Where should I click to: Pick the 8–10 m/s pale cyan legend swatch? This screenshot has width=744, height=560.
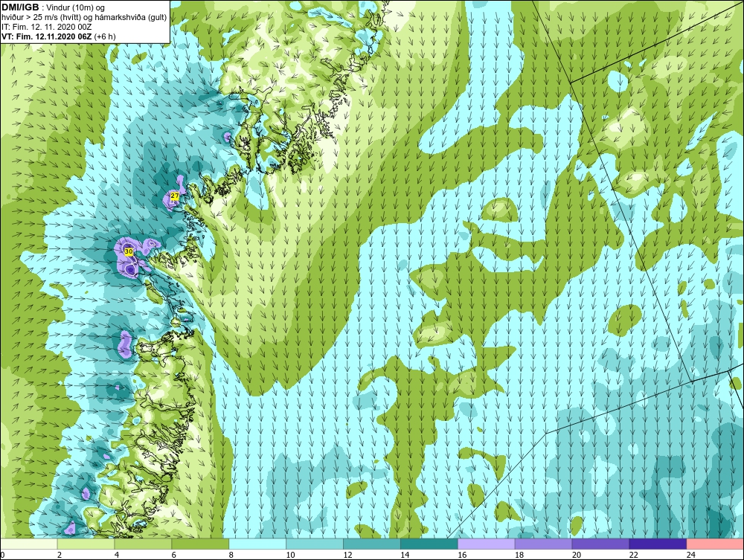257,544
